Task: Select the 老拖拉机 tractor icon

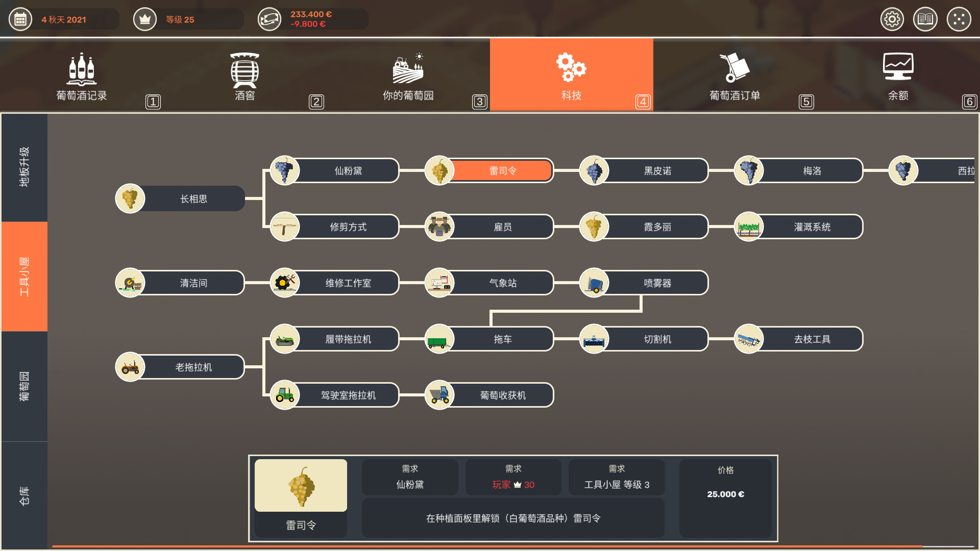Action: click(x=130, y=367)
